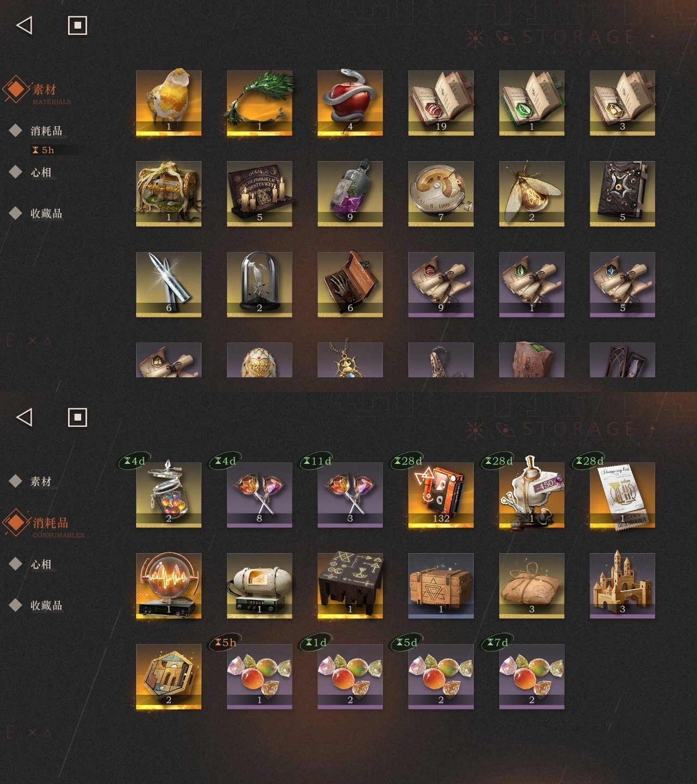Select the green-gem open book item

pos(531,103)
